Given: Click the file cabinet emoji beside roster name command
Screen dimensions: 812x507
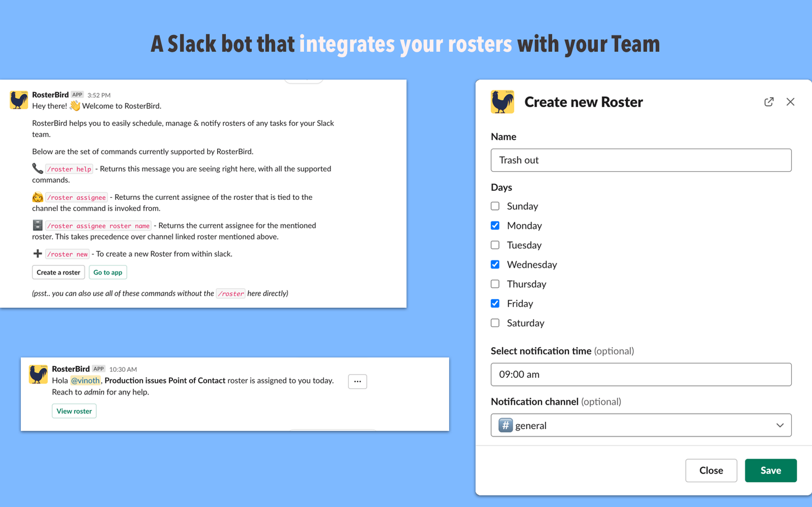Looking at the screenshot, I should point(38,225).
